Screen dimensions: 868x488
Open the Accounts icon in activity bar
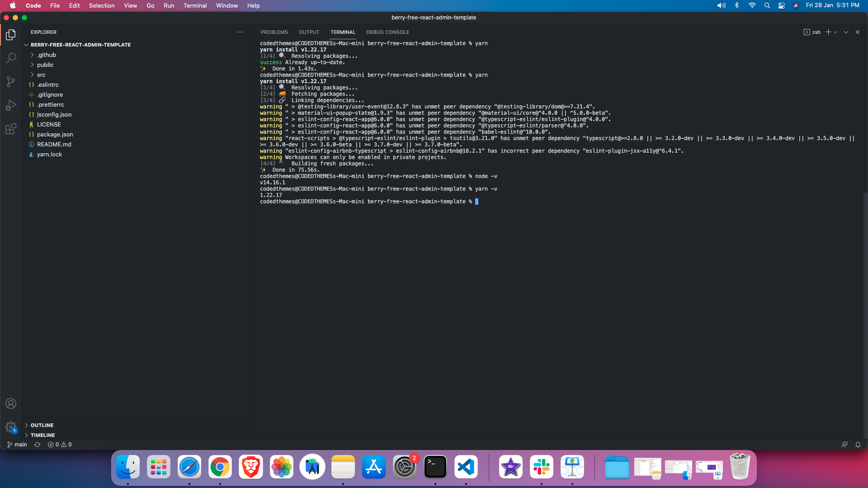pyautogui.click(x=10, y=404)
